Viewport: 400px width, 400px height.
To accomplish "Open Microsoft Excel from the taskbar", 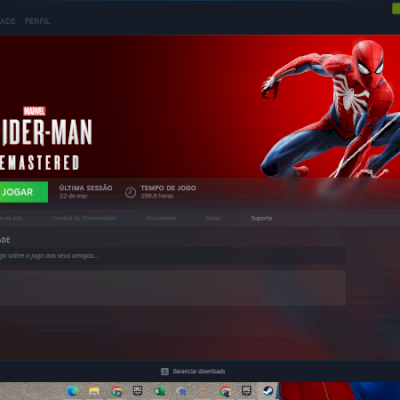I will pyautogui.click(x=160, y=391).
